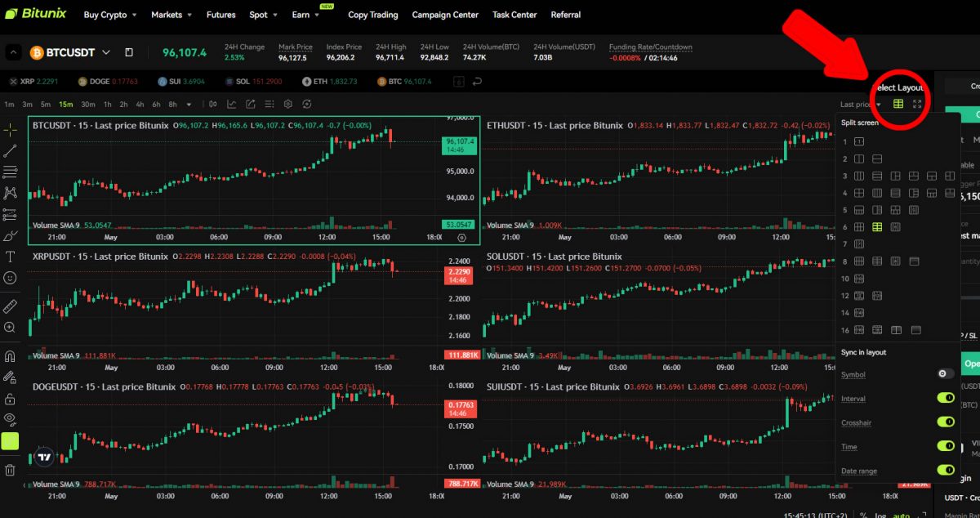Click auto scale button at bottom right
This screenshot has width=980, height=518.
[901, 515]
